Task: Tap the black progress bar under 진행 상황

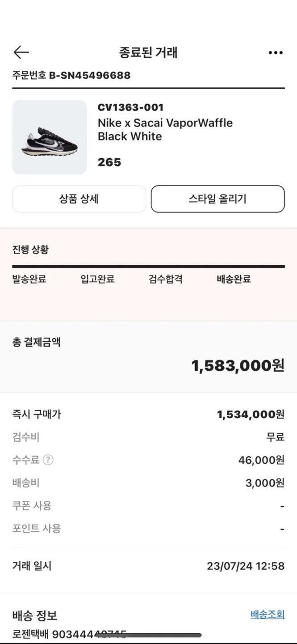Action: pyautogui.click(x=148, y=267)
